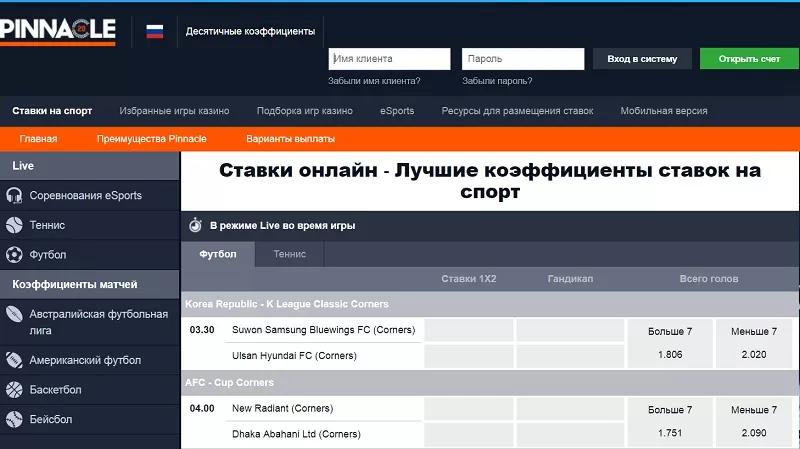Screen dimensions: 800x449
Task: Select the Russian flag language icon
Action: point(155,31)
